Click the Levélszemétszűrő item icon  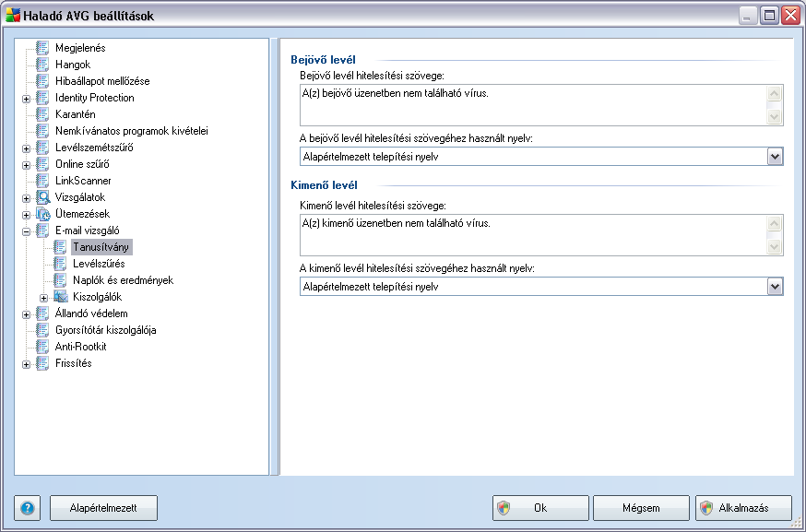point(42,148)
